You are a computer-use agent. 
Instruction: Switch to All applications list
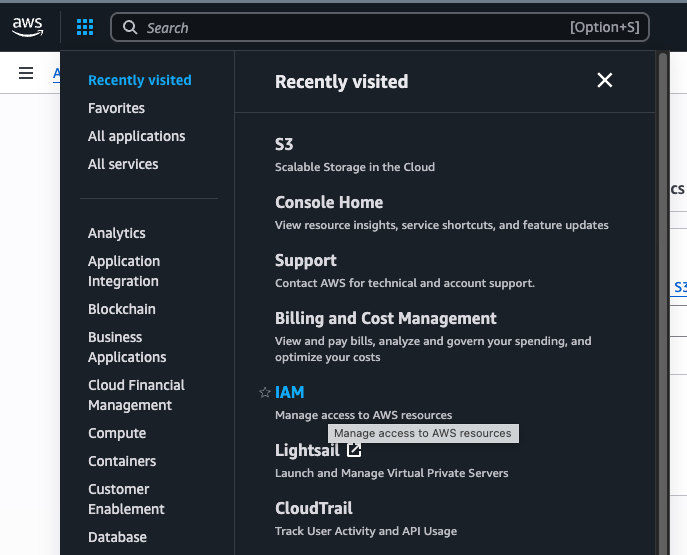coord(136,136)
